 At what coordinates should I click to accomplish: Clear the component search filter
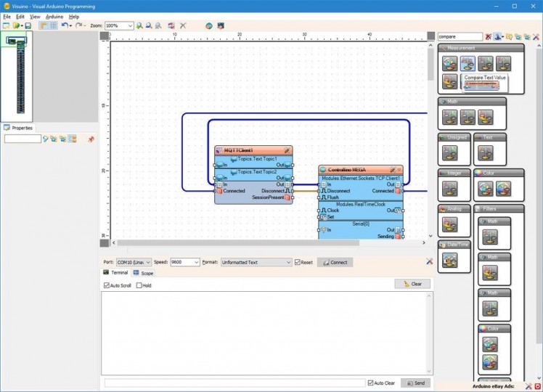point(489,36)
